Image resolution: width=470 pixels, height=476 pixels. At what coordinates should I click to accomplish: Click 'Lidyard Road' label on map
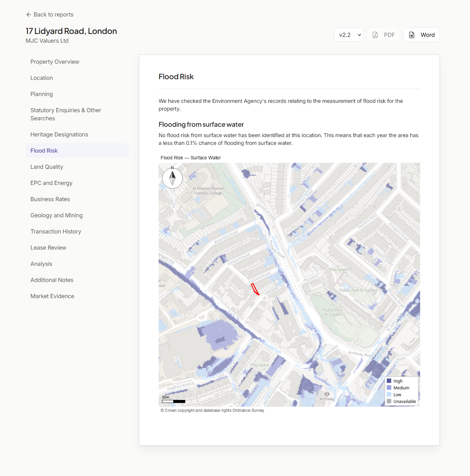coord(260,277)
